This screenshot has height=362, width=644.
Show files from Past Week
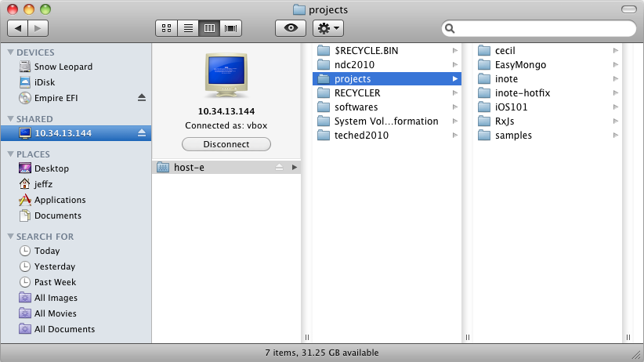[x=55, y=282]
